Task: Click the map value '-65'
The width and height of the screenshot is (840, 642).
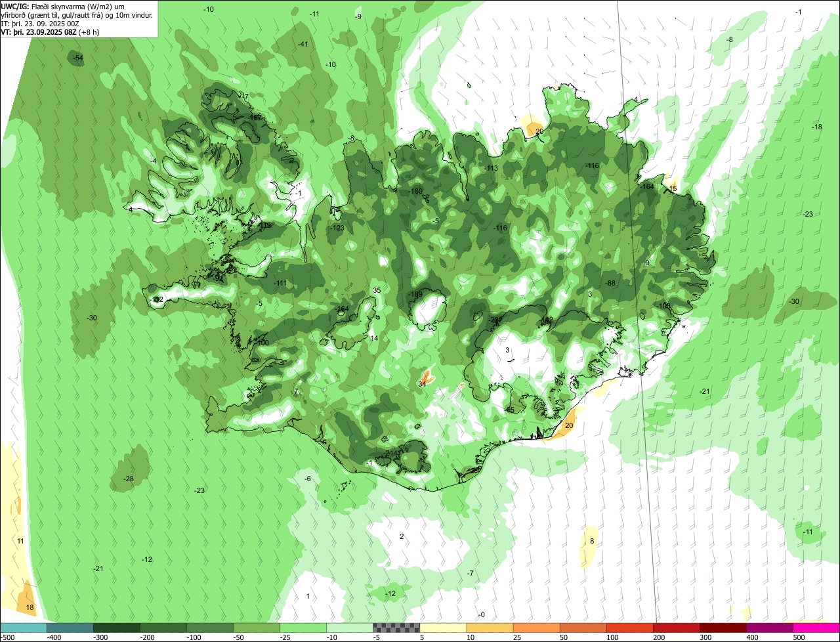Action: (x=509, y=410)
